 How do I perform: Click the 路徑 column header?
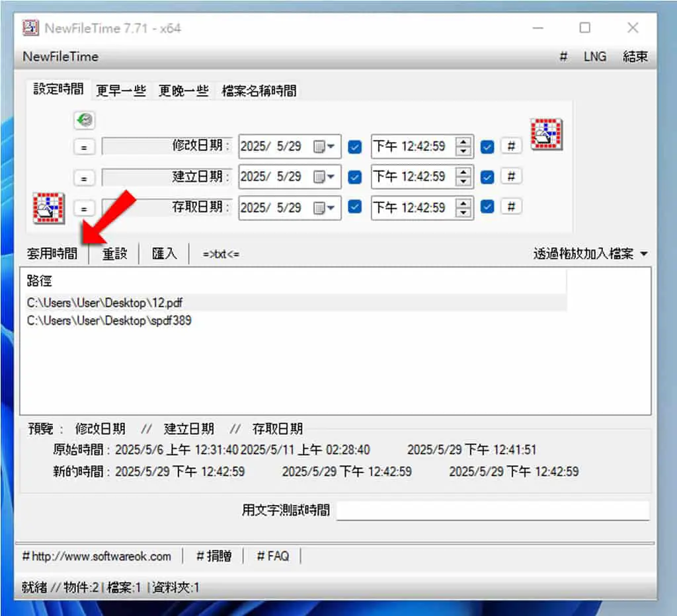pyautogui.click(x=296, y=281)
